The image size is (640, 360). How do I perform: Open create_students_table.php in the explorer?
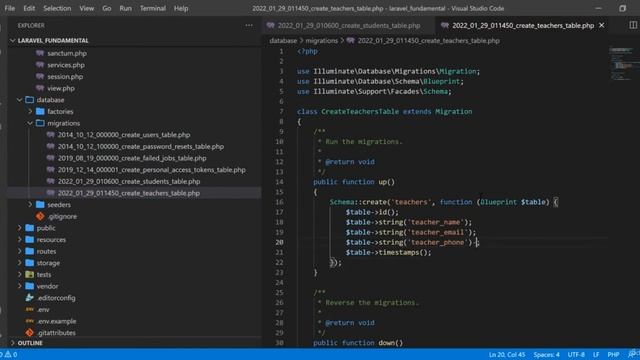[129, 181]
